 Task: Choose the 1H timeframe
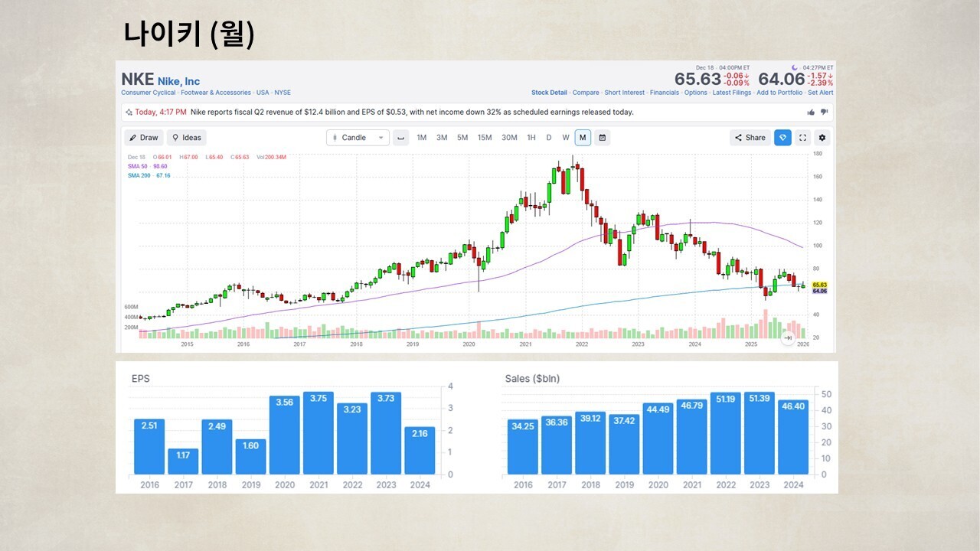point(531,138)
